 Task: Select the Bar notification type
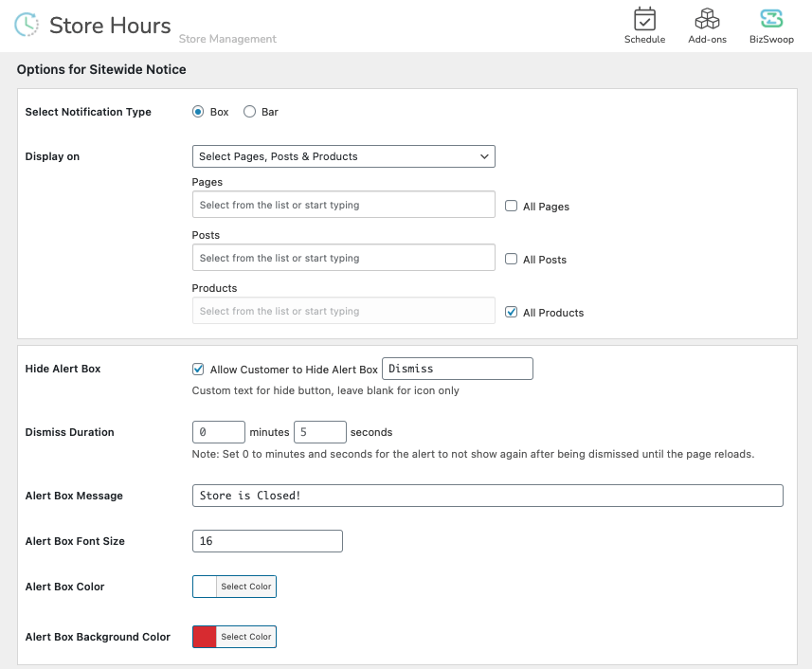click(249, 112)
